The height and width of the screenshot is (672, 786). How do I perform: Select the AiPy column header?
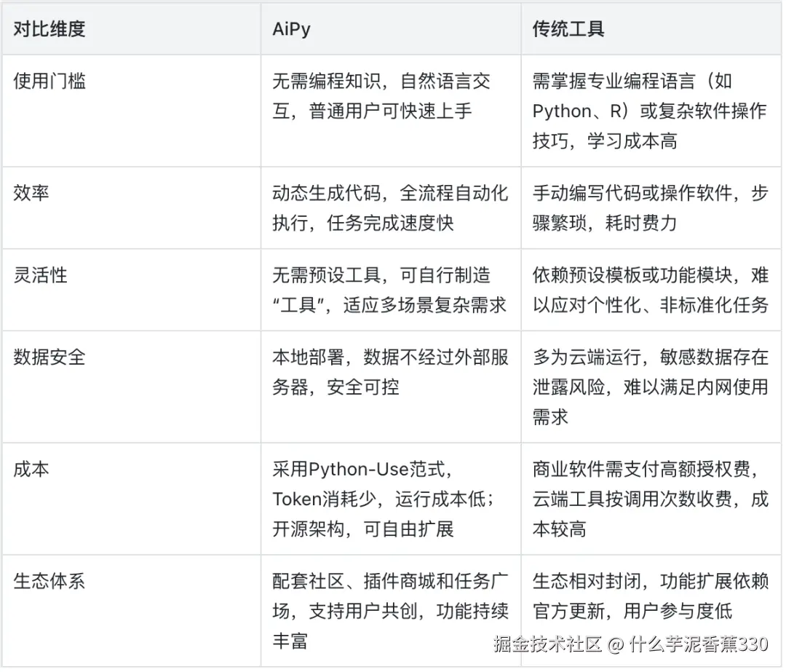290,29
